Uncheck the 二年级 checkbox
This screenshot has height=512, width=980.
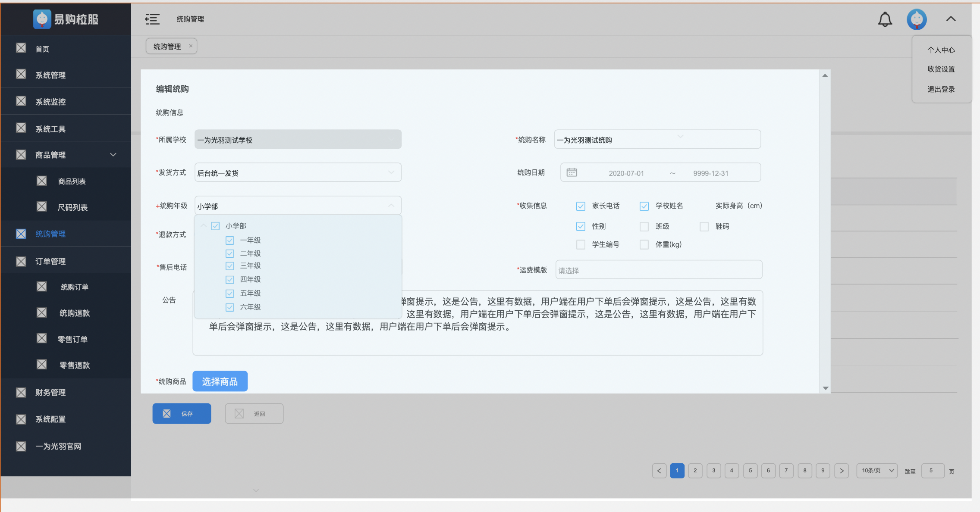[x=230, y=253]
